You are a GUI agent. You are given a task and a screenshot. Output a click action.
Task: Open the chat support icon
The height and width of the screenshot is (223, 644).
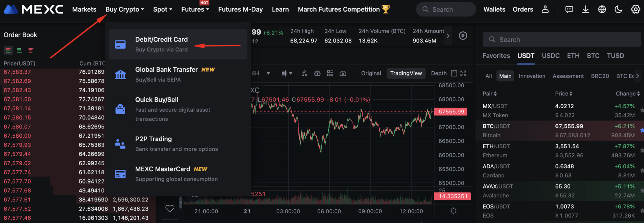pos(569,9)
